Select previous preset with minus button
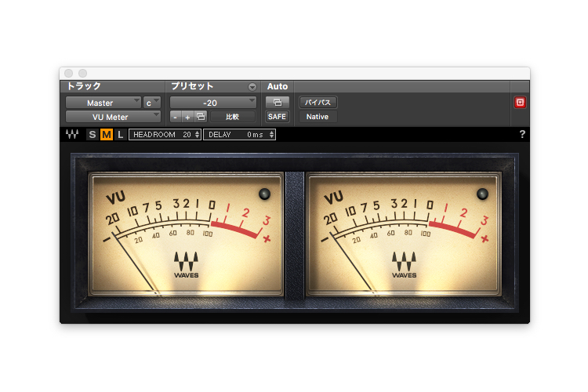The height and width of the screenshot is (392, 588). pyautogui.click(x=175, y=117)
